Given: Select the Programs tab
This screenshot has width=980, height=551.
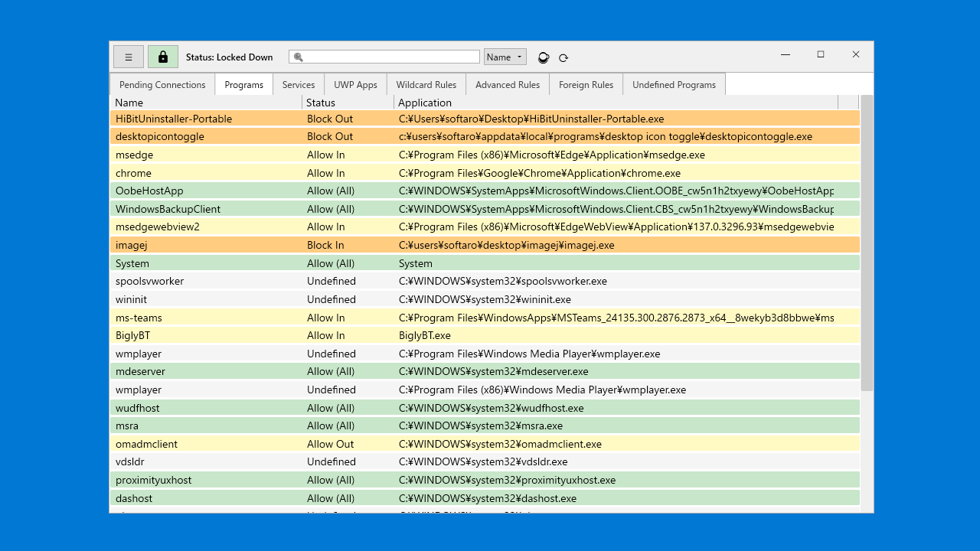Looking at the screenshot, I should click(x=244, y=85).
